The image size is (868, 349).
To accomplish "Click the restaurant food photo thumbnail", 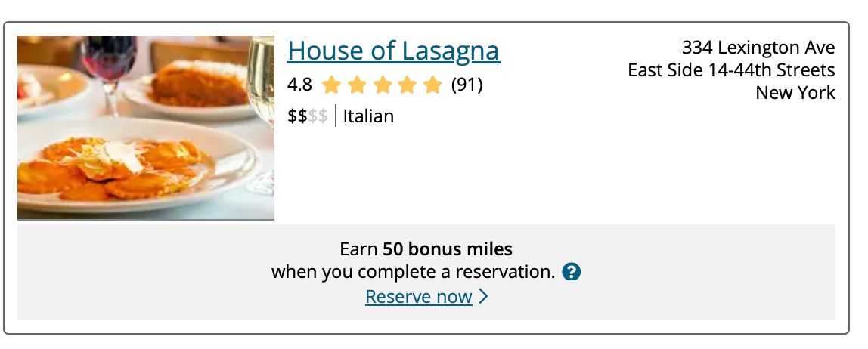I will click(146, 128).
